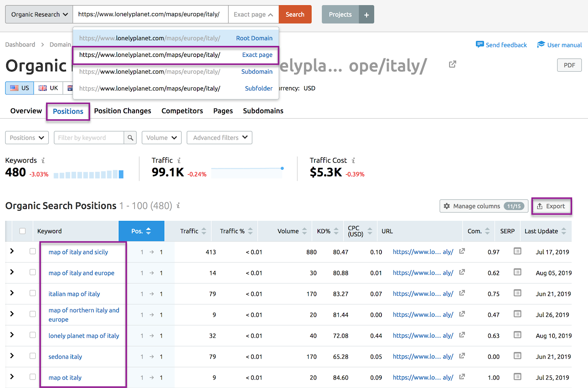This screenshot has height=388, width=588.
Task: Switch to the Competitors tab
Action: [x=182, y=111]
